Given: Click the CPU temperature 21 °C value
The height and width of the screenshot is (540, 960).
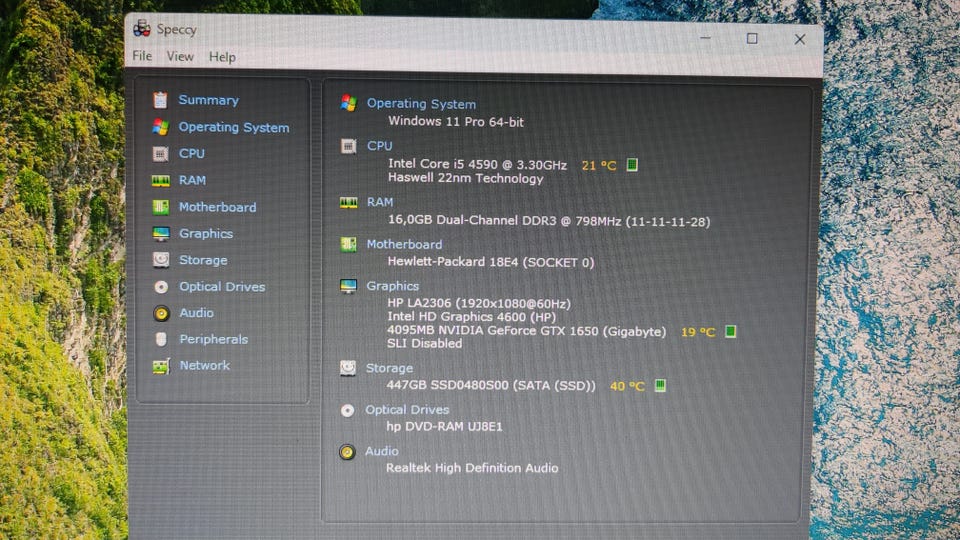Looking at the screenshot, I should pyautogui.click(x=599, y=165).
